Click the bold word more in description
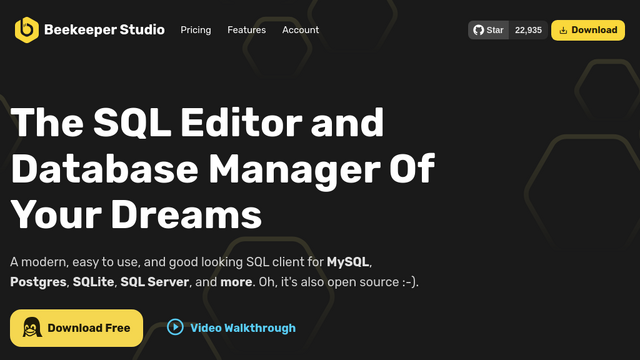640x360 pixels. point(236,282)
